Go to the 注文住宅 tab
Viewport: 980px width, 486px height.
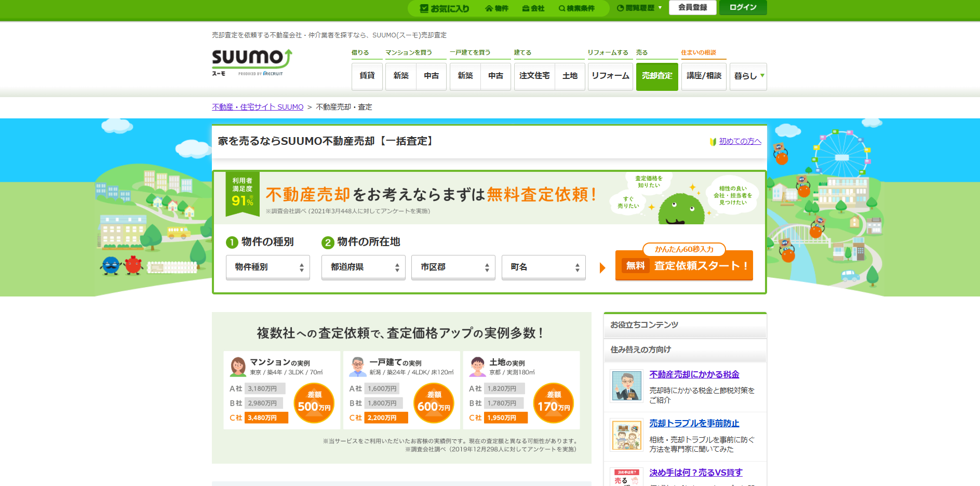(534, 76)
